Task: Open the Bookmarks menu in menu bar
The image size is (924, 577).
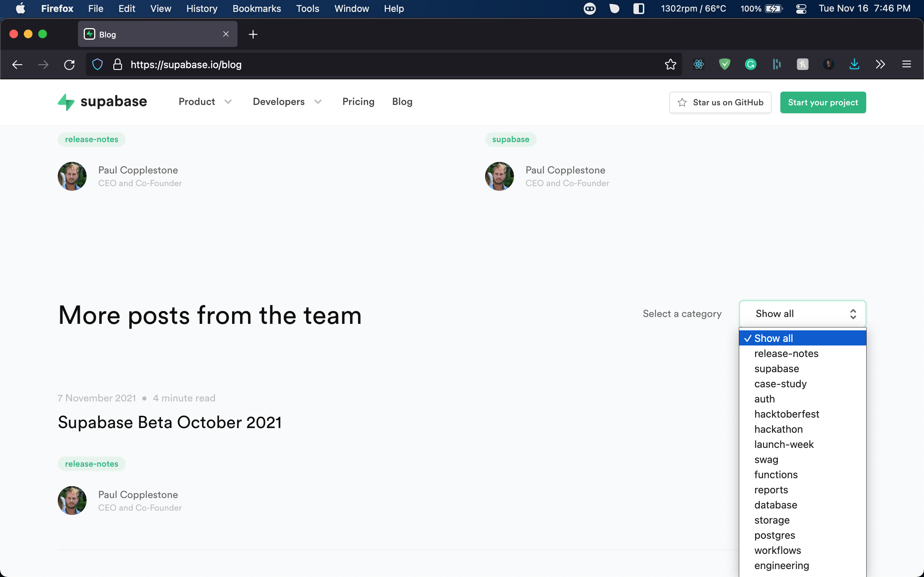Action: [257, 8]
